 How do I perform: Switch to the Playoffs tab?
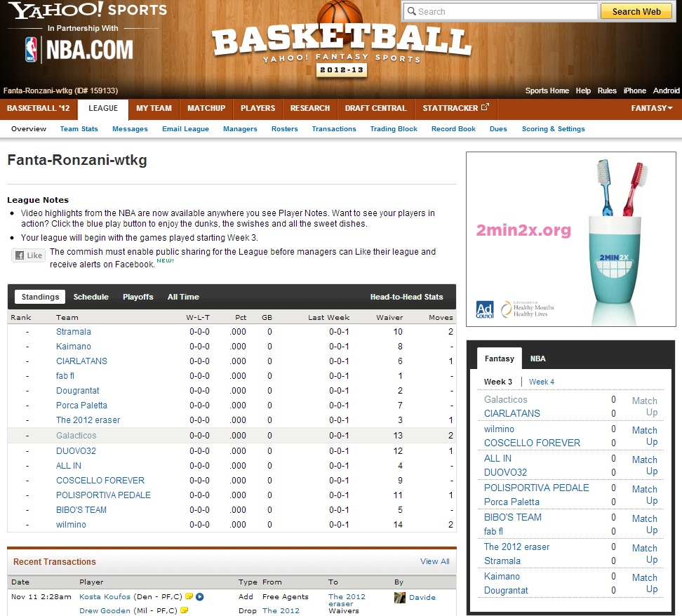(x=138, y=297)
